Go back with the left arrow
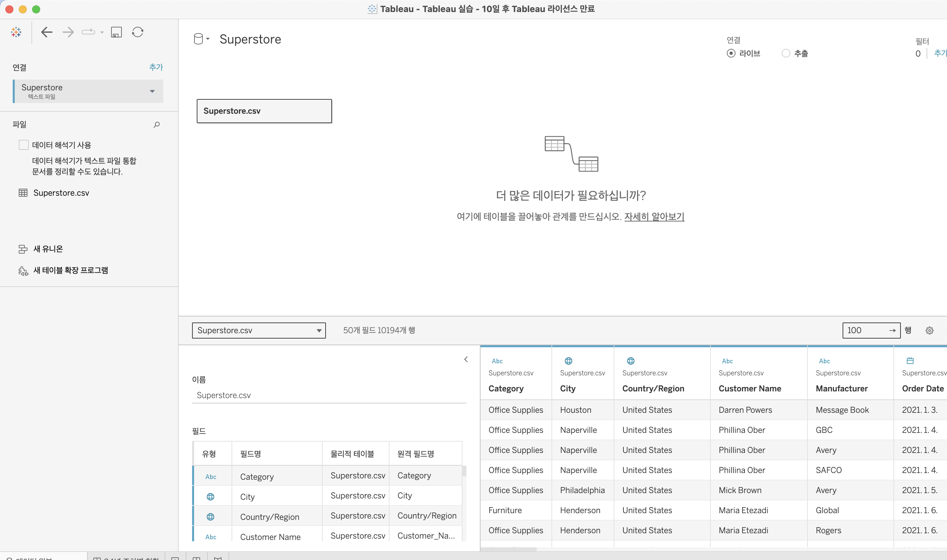 point(47,32)
